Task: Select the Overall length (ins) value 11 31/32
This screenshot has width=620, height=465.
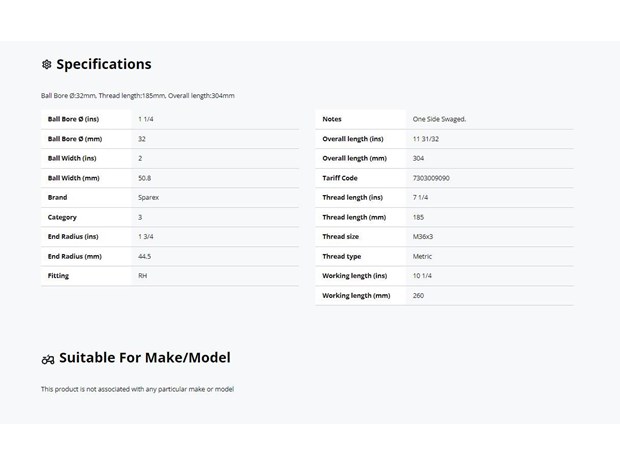Action: (425, 139)
